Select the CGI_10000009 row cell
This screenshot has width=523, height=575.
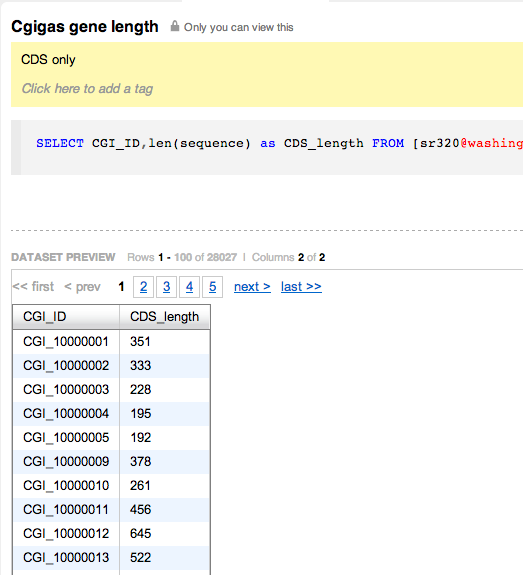point(66,462)
